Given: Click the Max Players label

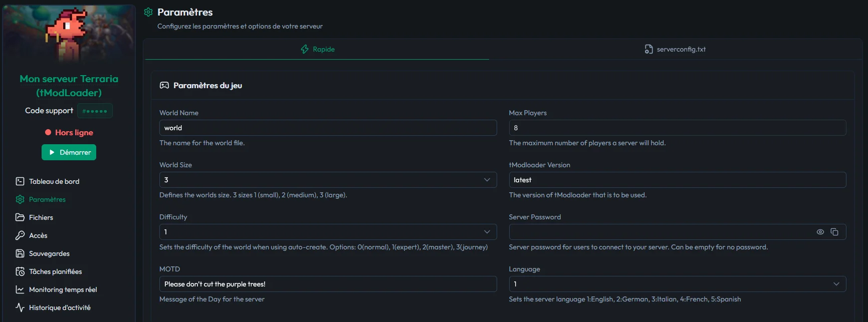Looking at the screenshot, I should point(528,113).
